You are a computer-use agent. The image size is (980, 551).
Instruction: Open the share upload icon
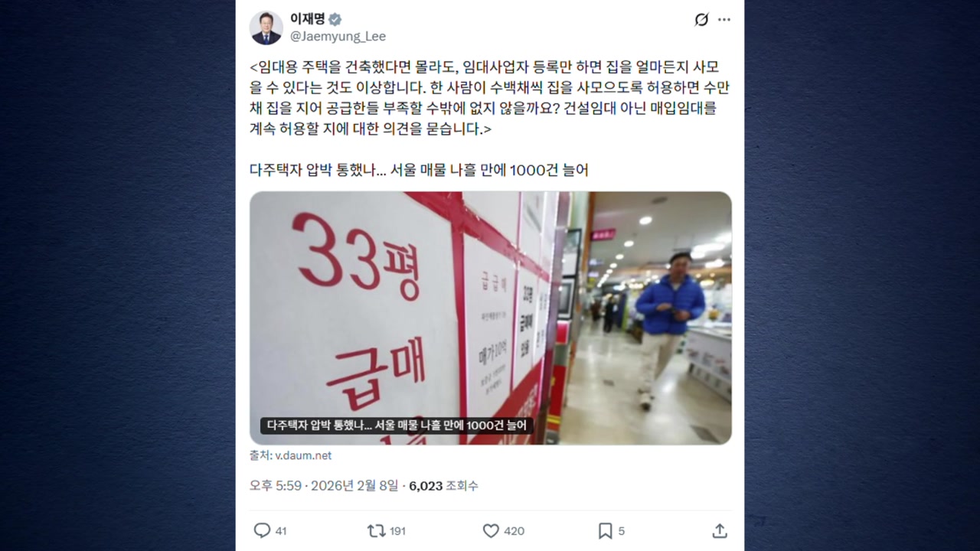point(720,530)
